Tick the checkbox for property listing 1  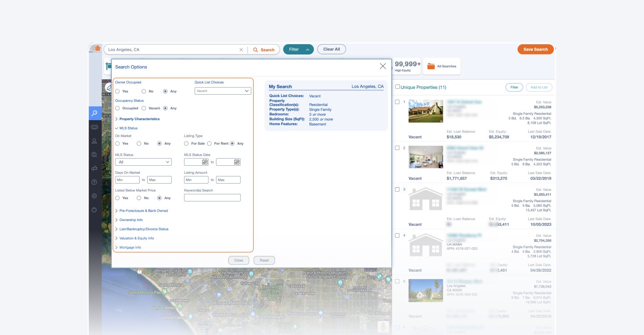tap(397, 101)
